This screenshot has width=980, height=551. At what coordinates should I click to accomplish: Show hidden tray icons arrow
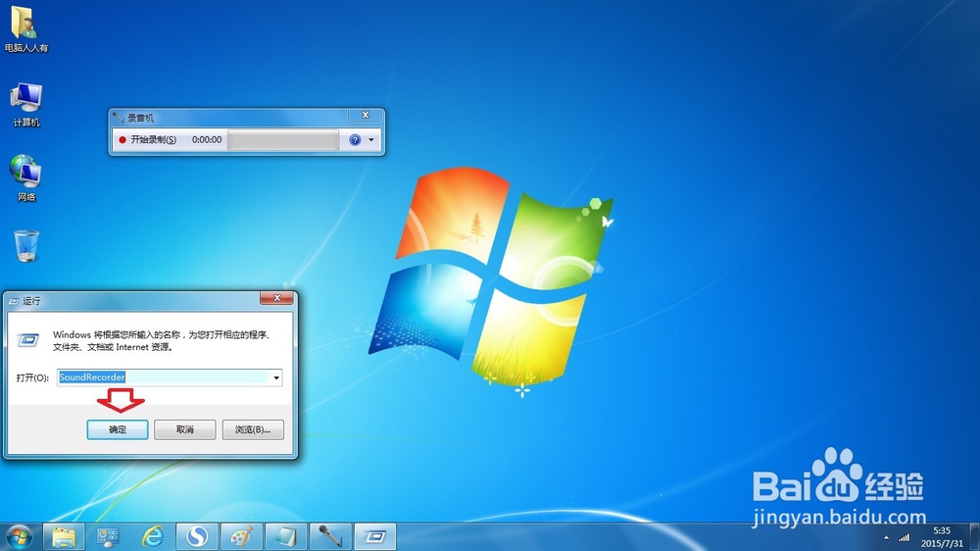[x=886, y=537]
